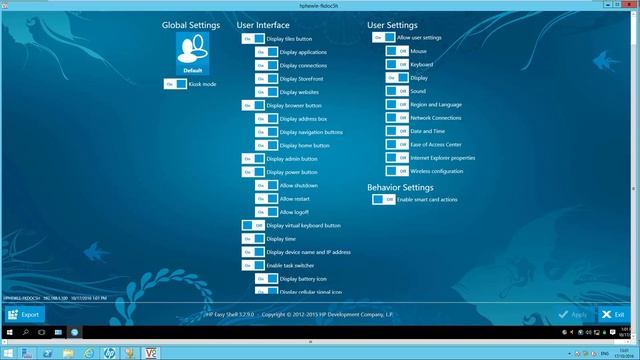The height and width of the screenshot is (360, 640).
Task: Click the Apply button
Action: [573, 314]
